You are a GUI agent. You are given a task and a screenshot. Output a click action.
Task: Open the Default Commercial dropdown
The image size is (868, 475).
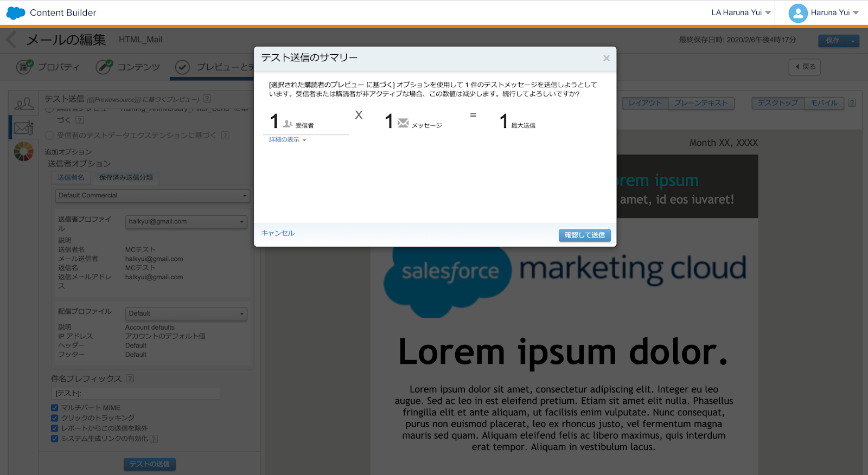pos(152,196)
